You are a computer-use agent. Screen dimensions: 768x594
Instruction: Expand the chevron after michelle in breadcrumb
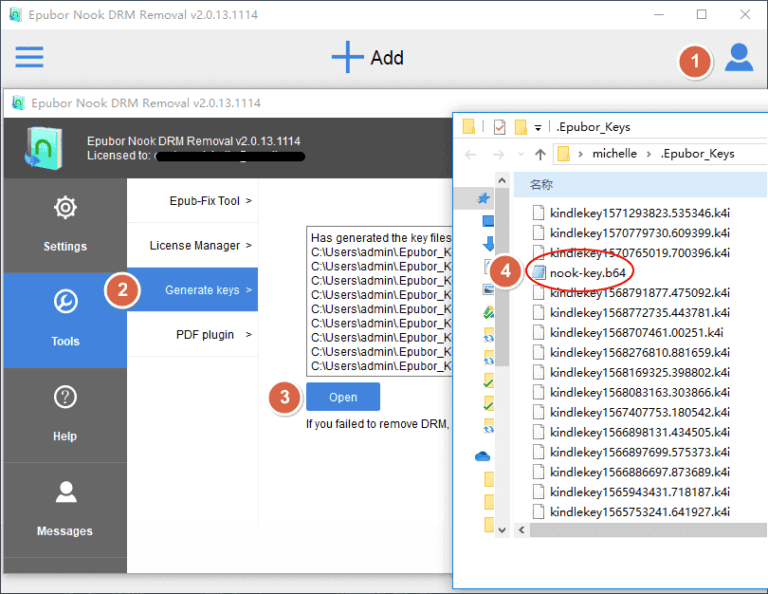[x=648, y=154]
